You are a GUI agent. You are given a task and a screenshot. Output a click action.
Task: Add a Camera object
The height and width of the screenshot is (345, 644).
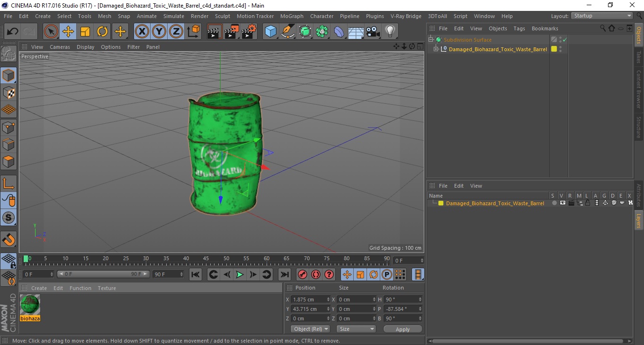pyautogui.click(x=373, y=32)
